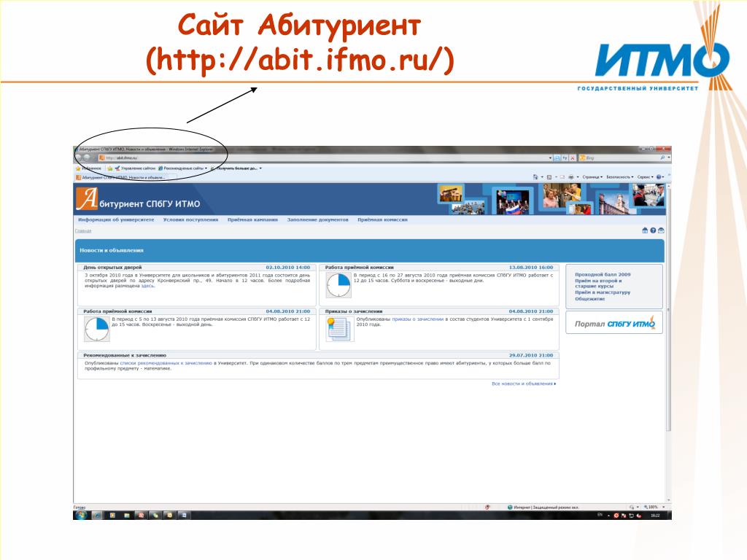Click the flag photo in site header
The image size is (747, 560).
pos(512,202)
